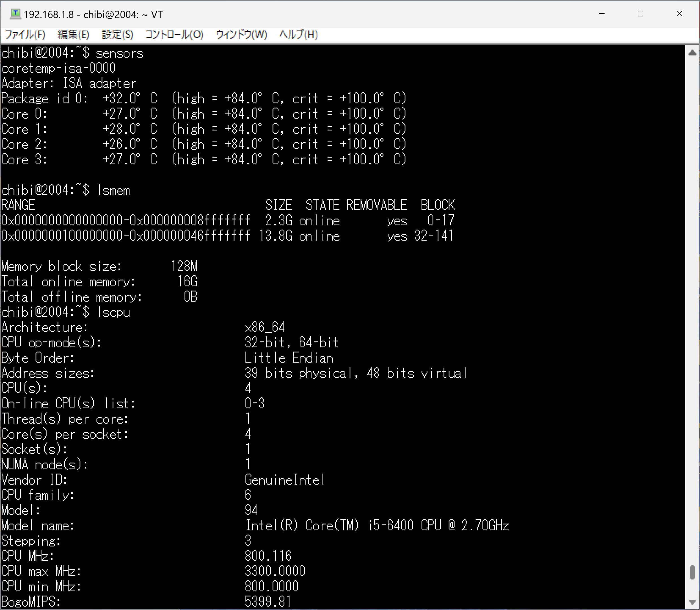The height and width of the screenshot is (610, 700).
Task: Click the scrollbar up arrow
Action: (692, 53)
